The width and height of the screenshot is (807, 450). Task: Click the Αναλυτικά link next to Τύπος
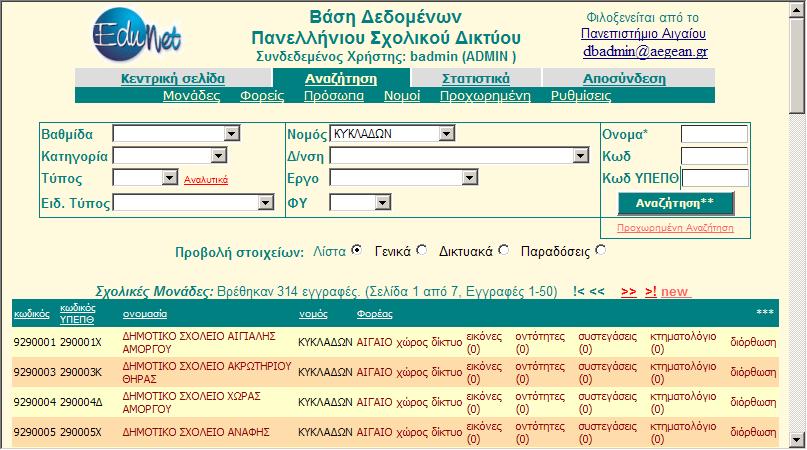[206, 180]
